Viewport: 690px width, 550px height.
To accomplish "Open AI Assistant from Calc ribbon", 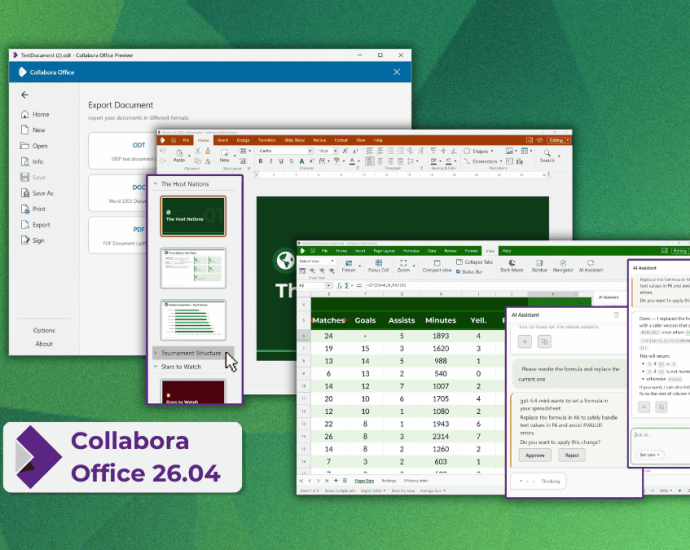I will tap(591, 266).
